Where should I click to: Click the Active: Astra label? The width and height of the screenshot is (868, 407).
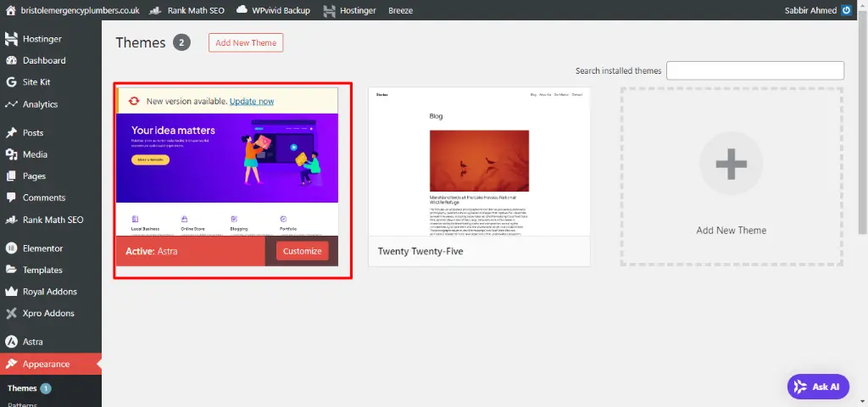(x=152, y=251)
